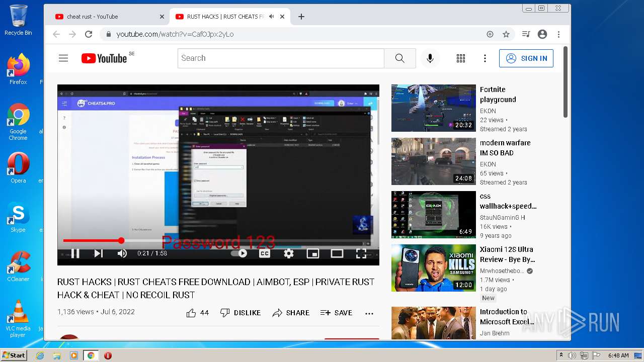
Task: Open the Opera icon in the taskbar
Action: [x=108, y=355]
